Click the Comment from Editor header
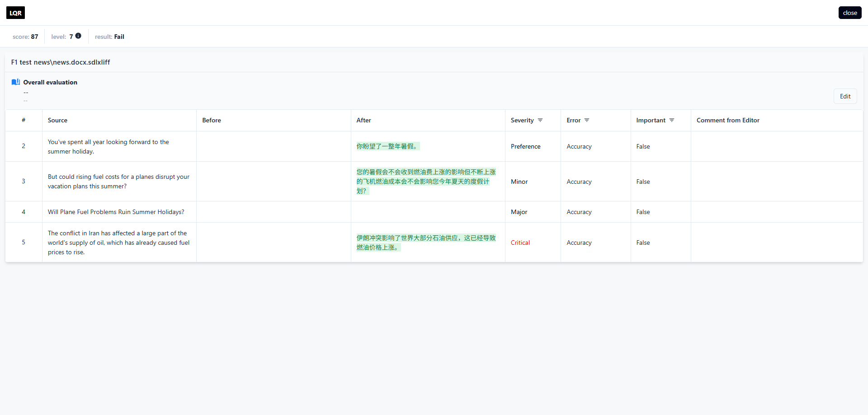 pos(728,120)
